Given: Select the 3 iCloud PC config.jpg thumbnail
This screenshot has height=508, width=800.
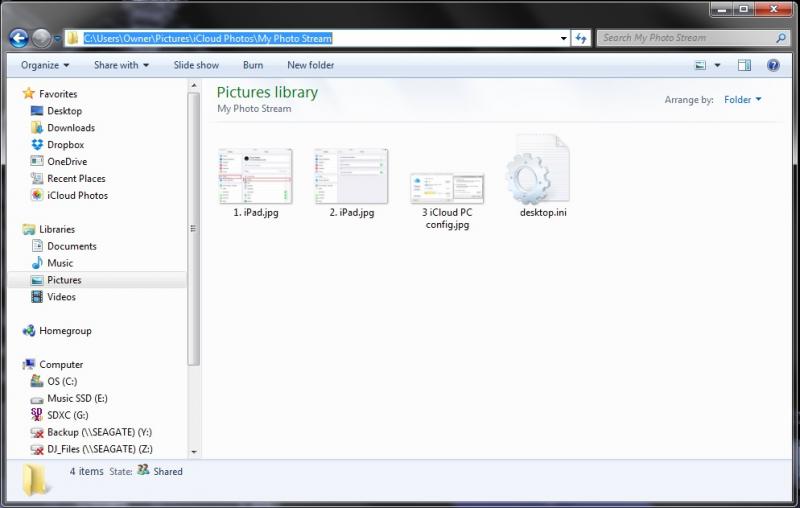Looking at the screenshot, I should click(x=447, y=188).
